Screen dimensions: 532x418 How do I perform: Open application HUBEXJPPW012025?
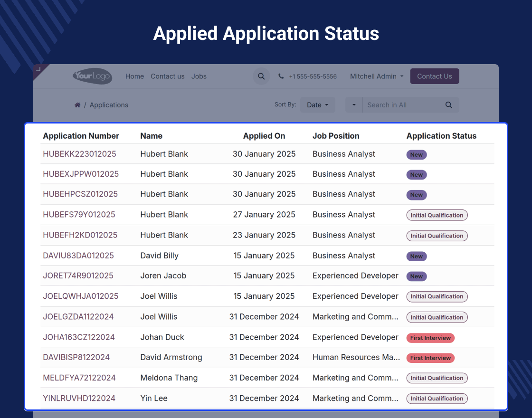point(81,174)
